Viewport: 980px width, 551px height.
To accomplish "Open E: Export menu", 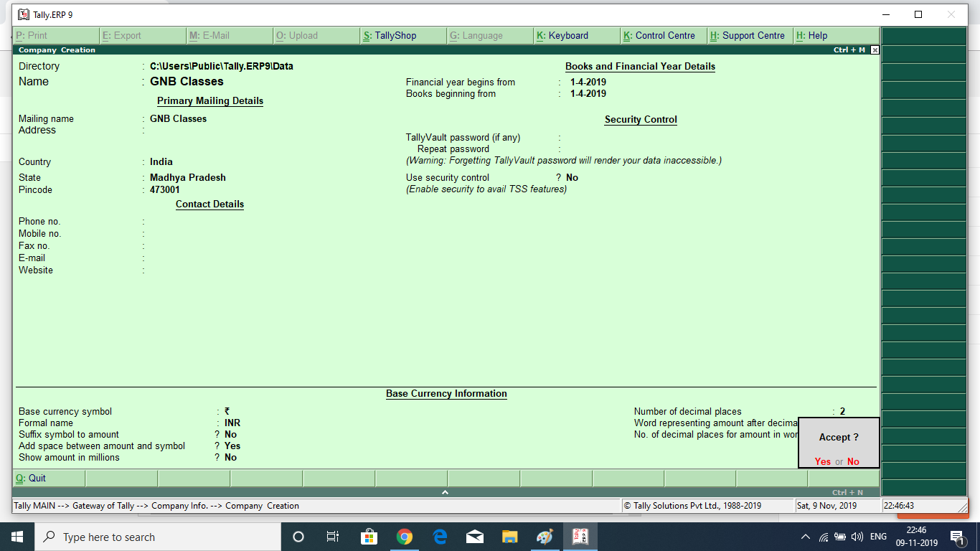I will pos(143,35).
